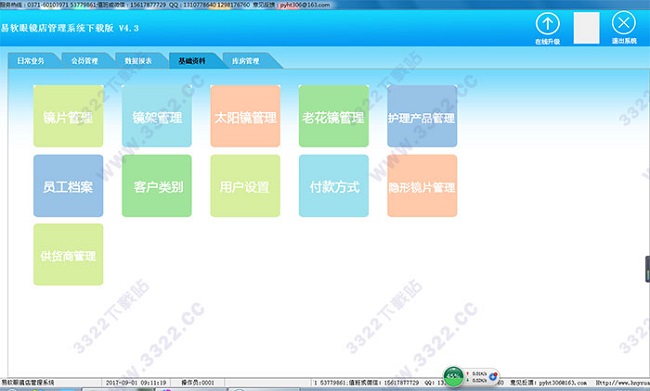This screenshot has width=650, height=391.
Task: Click the 2017-09-01 09:11:19 status bar timestamp
Action: pyautogui.click(x=136, y=383)
